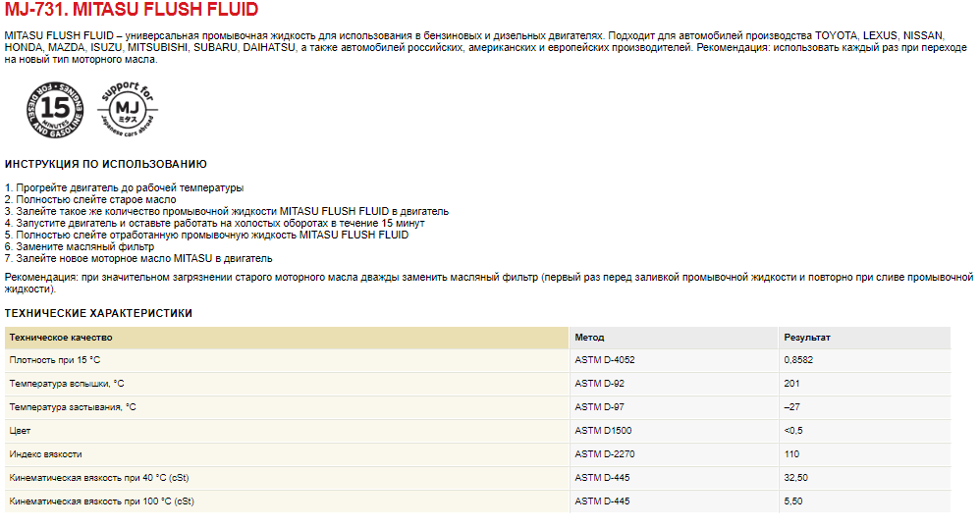Click the MJ-731. MITASU FLUSH FLUID heading

point(132,10)
